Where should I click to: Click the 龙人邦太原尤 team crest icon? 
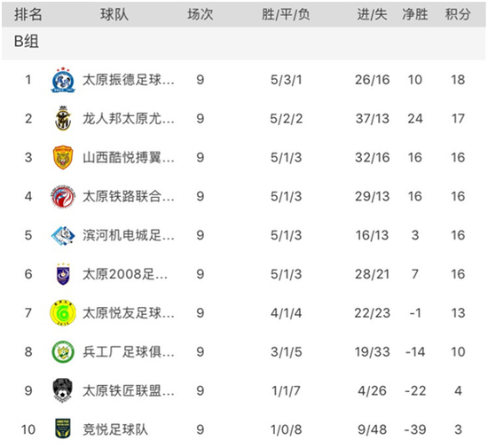(x=63, y=118)
